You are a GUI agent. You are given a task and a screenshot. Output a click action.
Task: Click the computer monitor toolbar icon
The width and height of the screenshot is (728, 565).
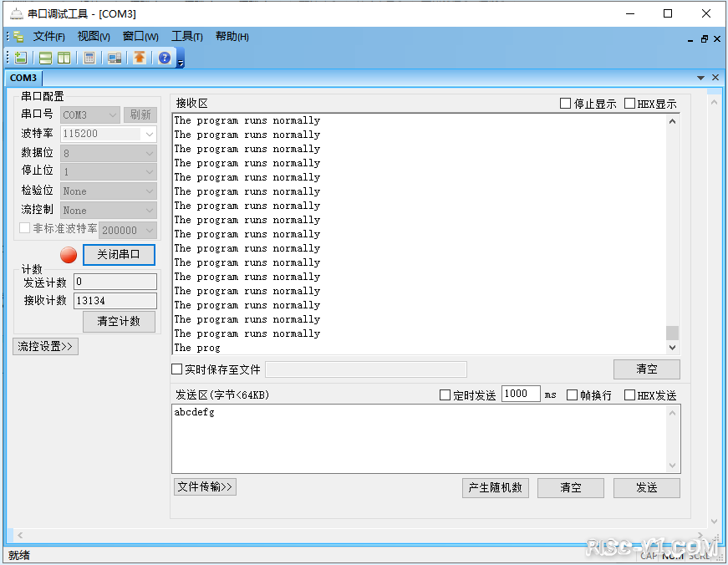(x=115, y=58)
